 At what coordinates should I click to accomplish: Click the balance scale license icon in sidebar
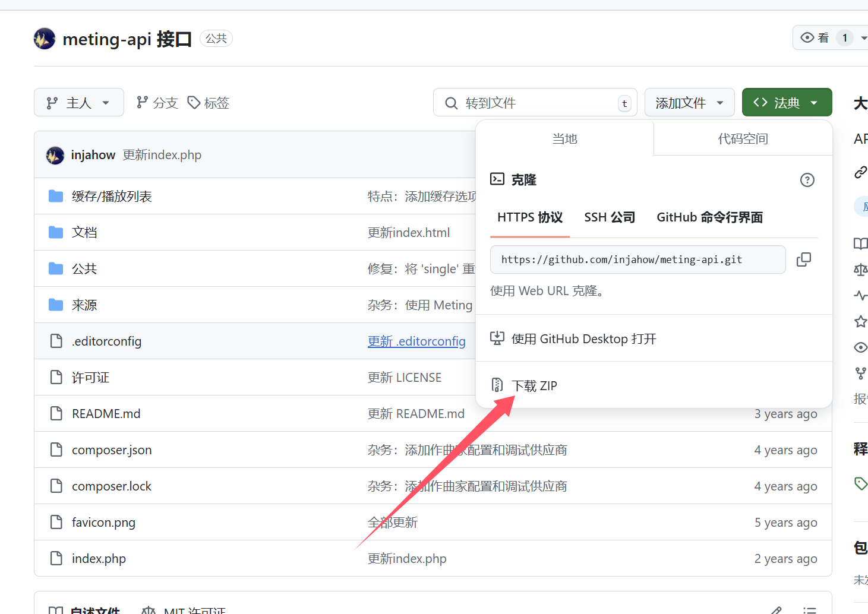click(x=860, y=270)
